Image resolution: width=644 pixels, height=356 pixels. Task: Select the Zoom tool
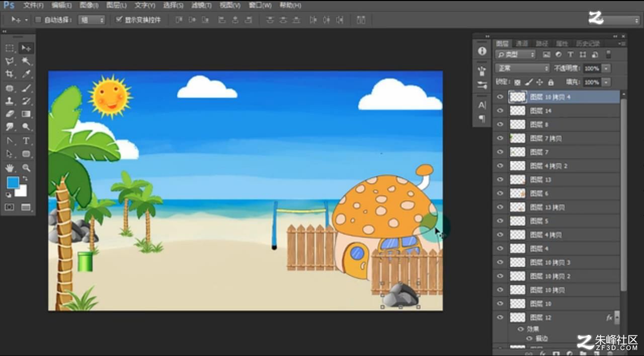point(26,168)
